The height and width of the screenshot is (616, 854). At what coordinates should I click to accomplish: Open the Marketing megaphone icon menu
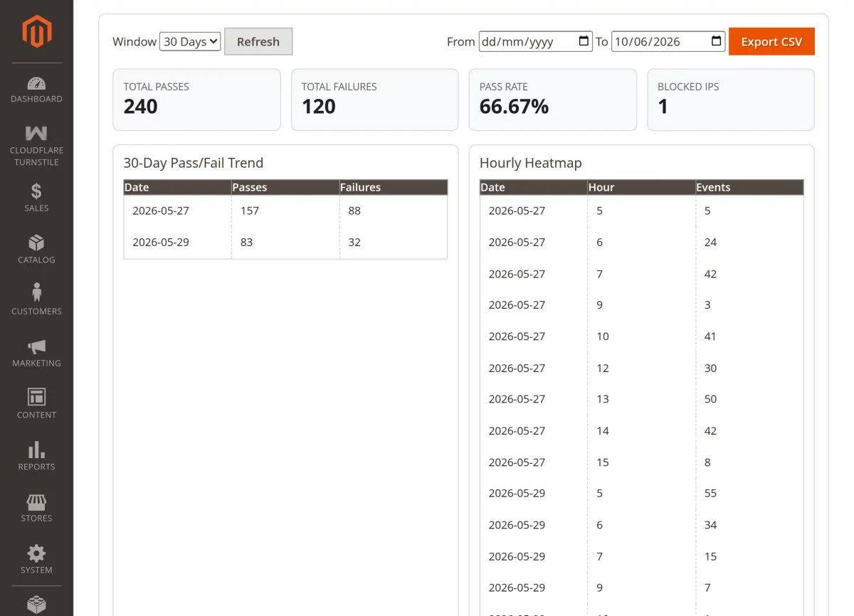pyautogui.click(x=36, y=346)
